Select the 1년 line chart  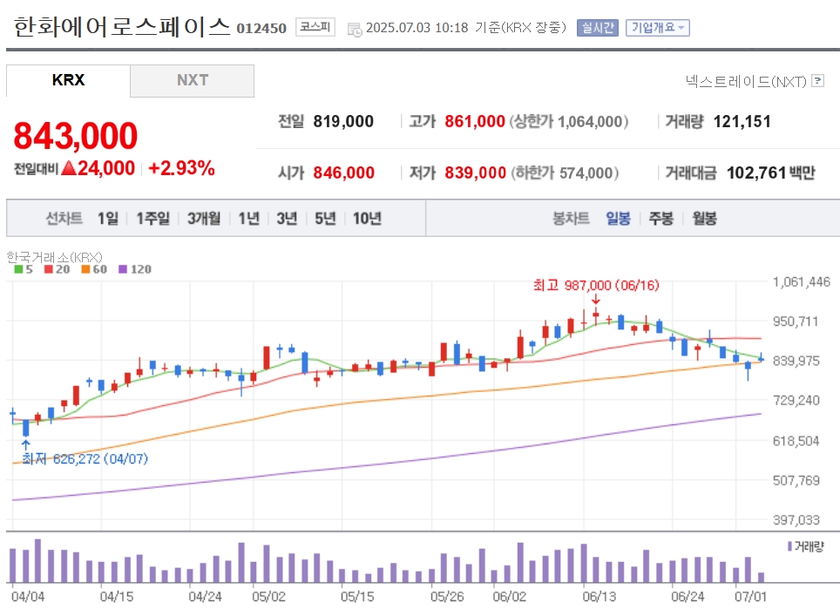[x=248, y=219]
